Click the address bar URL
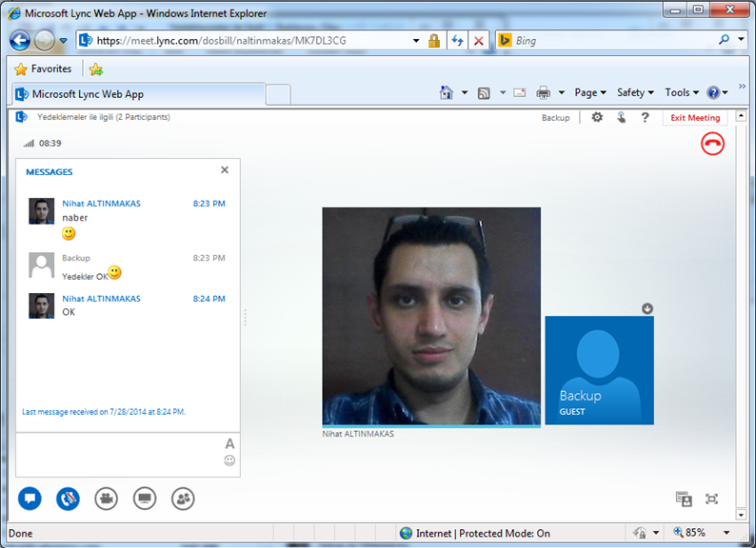The width and height of the screenshot is (756, 548). coord(221,41)
